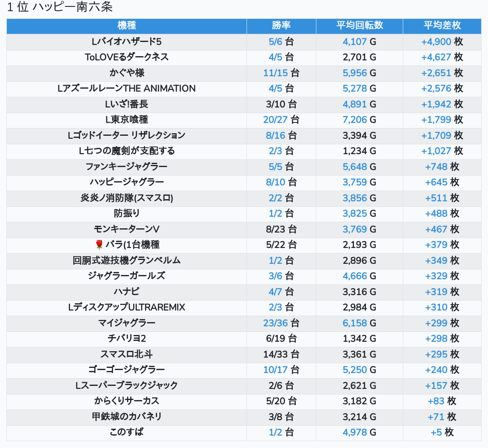
Task: Click the ハナビ machine name
Action: point(127,292)
